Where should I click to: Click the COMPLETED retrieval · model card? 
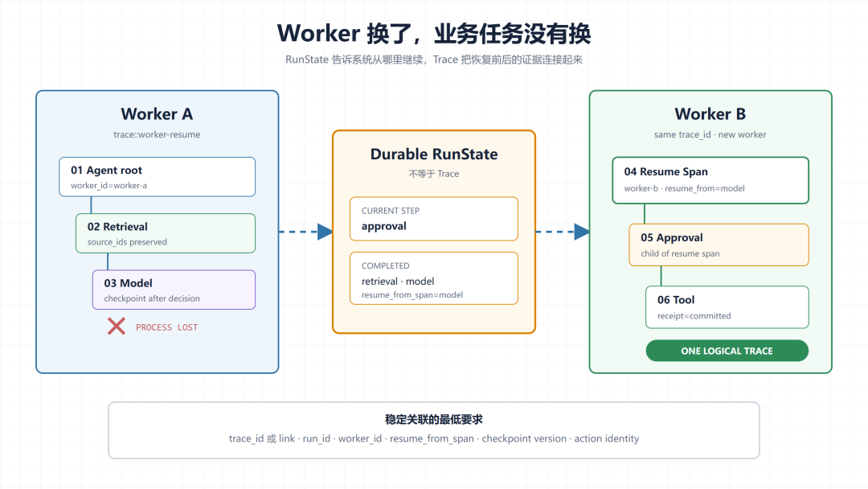434,278
